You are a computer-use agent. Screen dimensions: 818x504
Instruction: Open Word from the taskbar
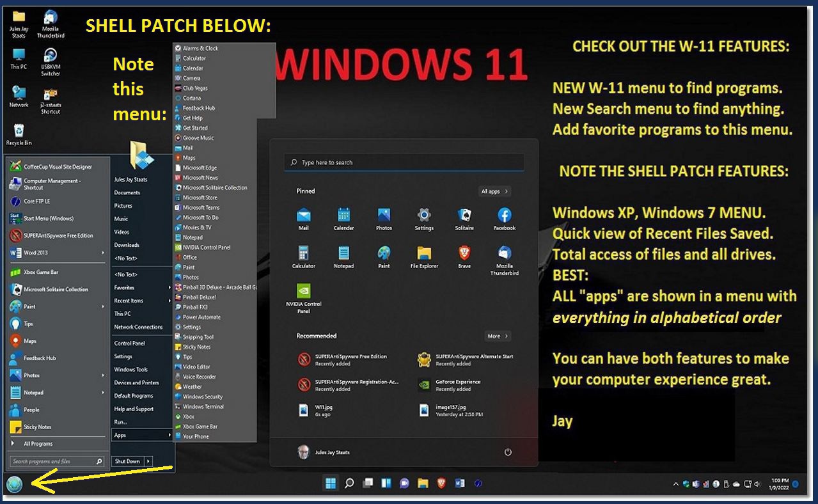pos(459,483)
